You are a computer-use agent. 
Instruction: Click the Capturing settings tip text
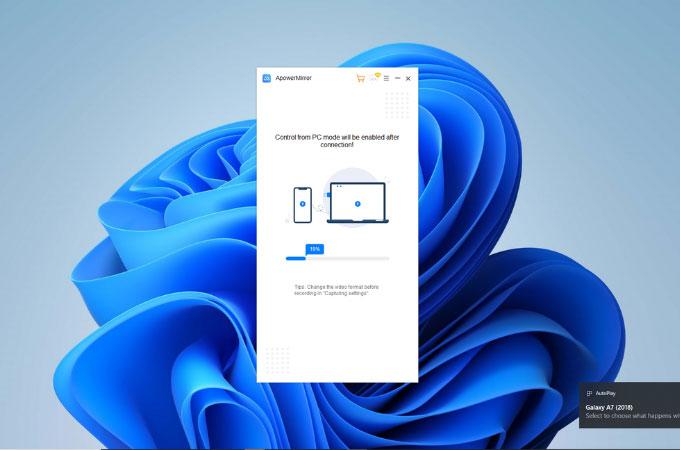coord(337,290)
